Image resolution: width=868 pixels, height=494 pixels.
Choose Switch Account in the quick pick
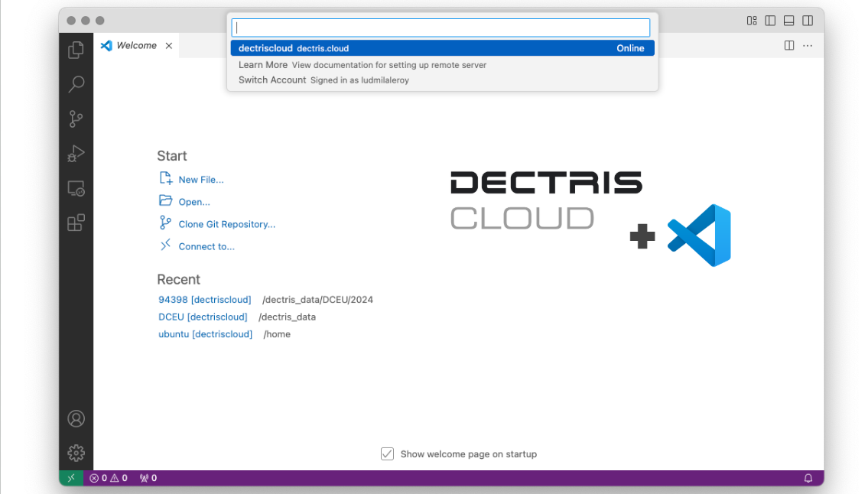click(442, 80)
